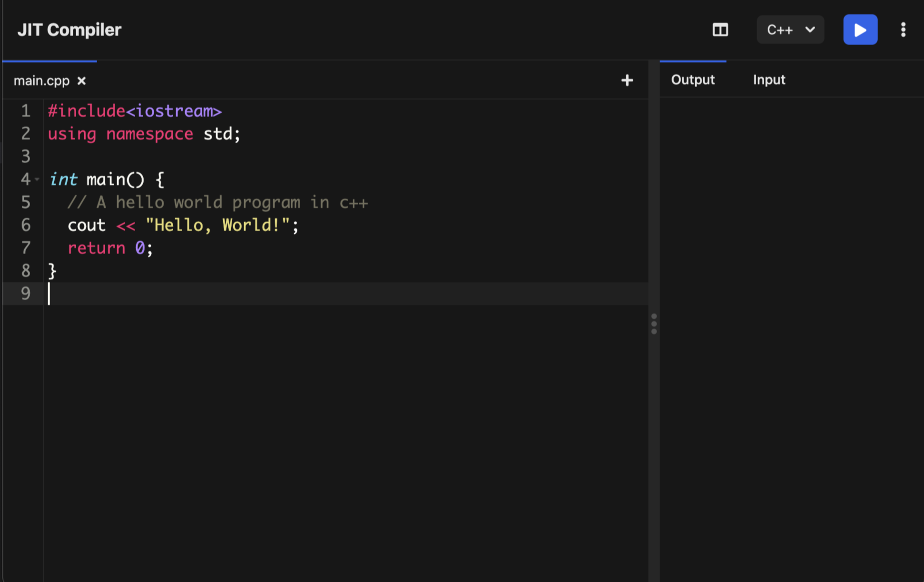Click the language dropdown chevron arrow

tap(810, 30)
